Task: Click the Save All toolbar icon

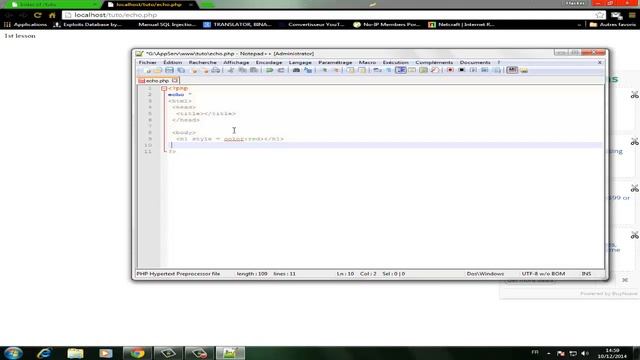Action: (181, 70)
